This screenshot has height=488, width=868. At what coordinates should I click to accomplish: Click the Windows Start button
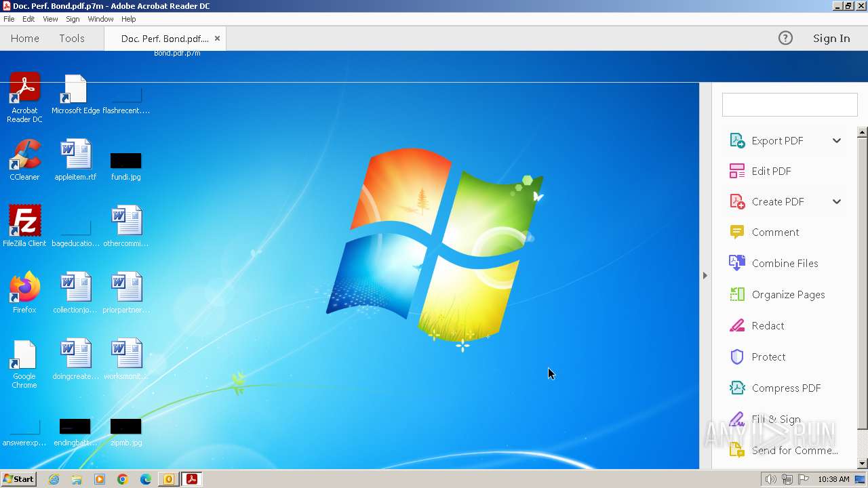(x=19, y=479)
